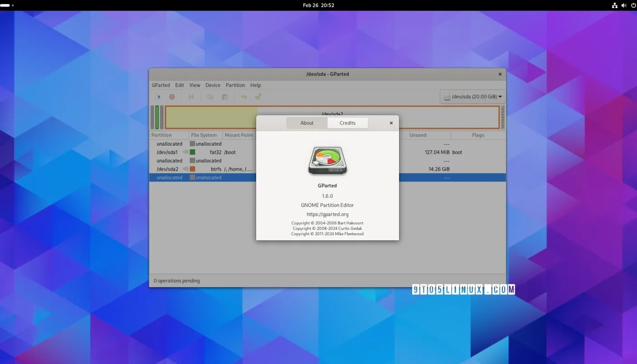
Task: Sort by the Mount Point column header
Action: click(x=239, y=135)
